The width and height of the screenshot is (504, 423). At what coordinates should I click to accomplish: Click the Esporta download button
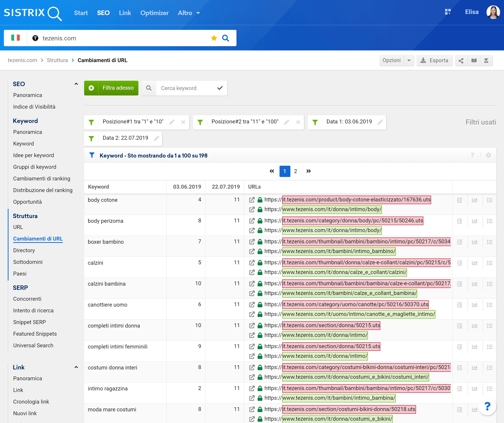click(x=434, y=61)
